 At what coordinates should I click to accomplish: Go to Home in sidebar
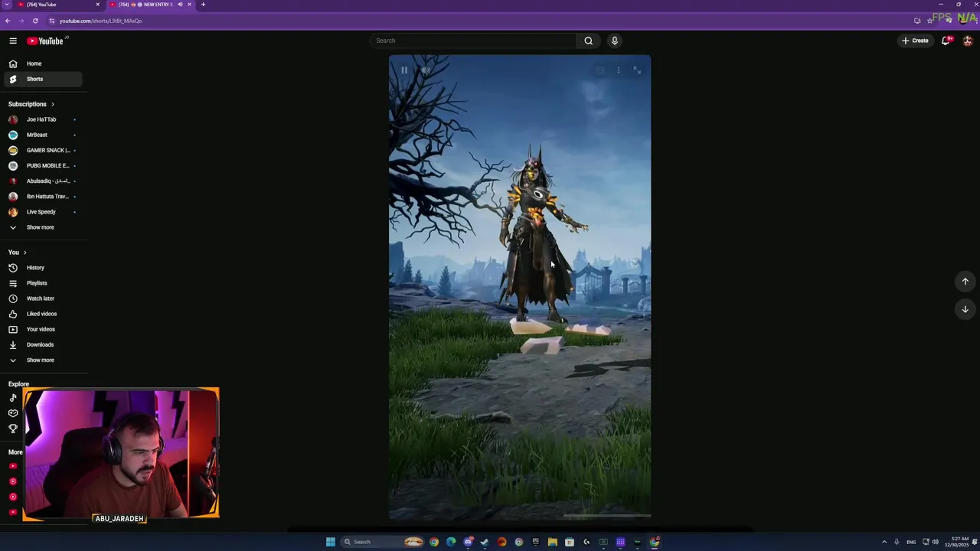click(x=42, y=64)
